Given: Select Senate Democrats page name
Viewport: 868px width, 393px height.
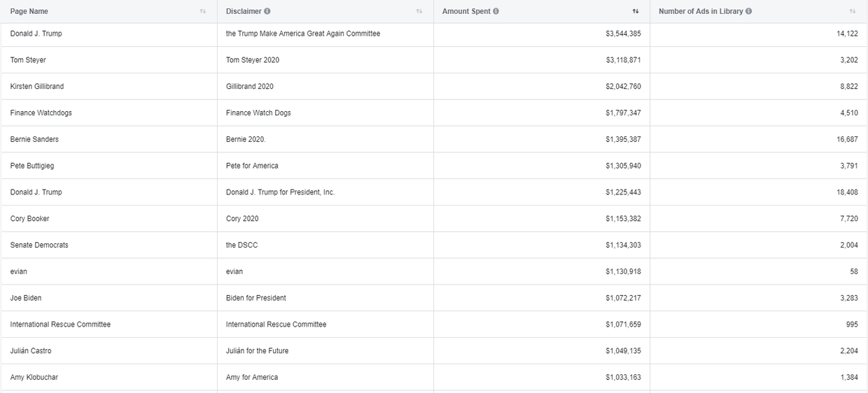Looking at the screenshot, I should pos(39,245).
